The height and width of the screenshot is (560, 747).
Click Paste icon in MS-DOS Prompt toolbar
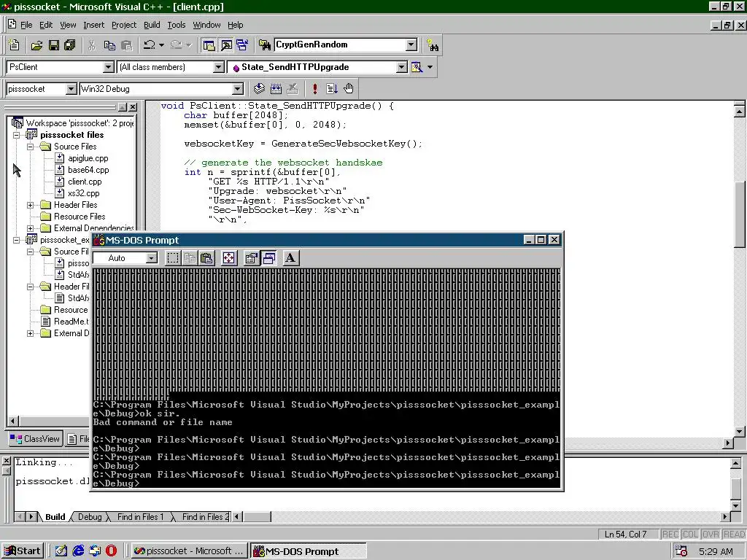pos(206,258)
